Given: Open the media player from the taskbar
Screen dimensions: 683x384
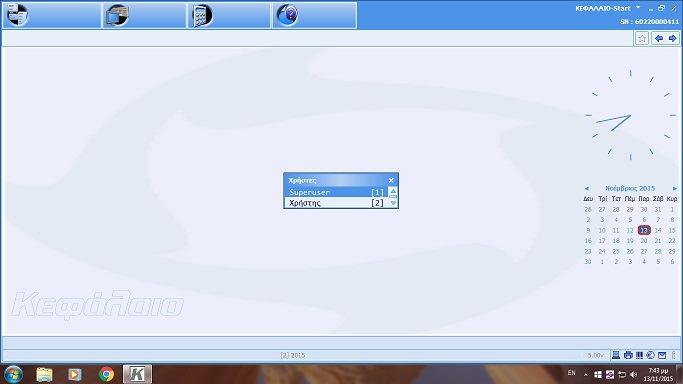Looking at the screenshot, I should 74,374.
